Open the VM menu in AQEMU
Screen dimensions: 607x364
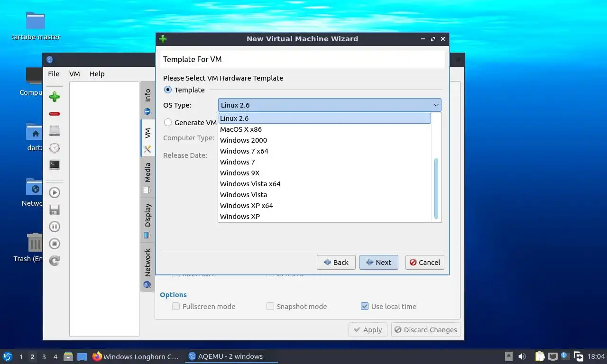(74, 73)
